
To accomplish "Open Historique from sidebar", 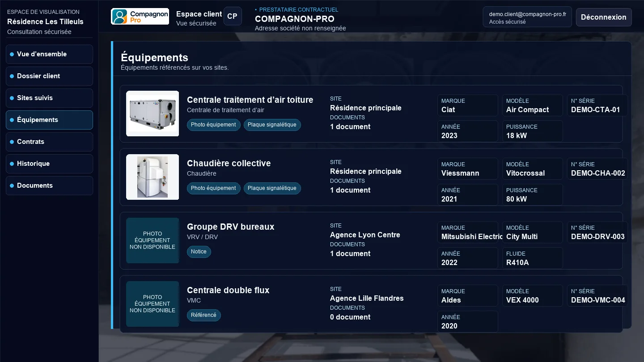I will click(49, 164).
